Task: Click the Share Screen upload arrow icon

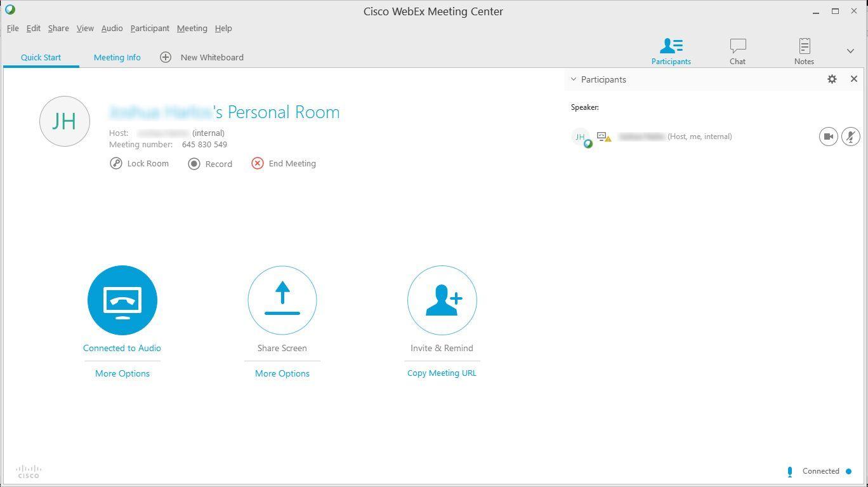Action: click(x=282, y=300)
